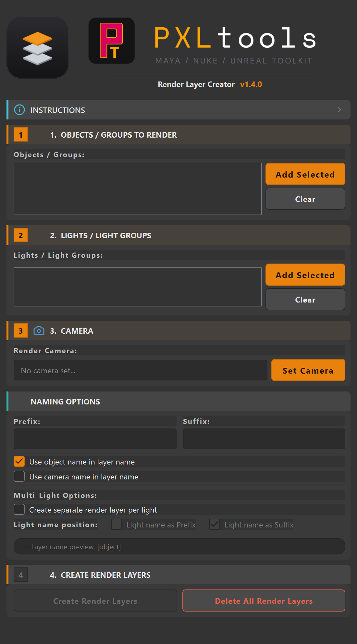
Task: Click the camera icon in section 3
Action: 39,331
